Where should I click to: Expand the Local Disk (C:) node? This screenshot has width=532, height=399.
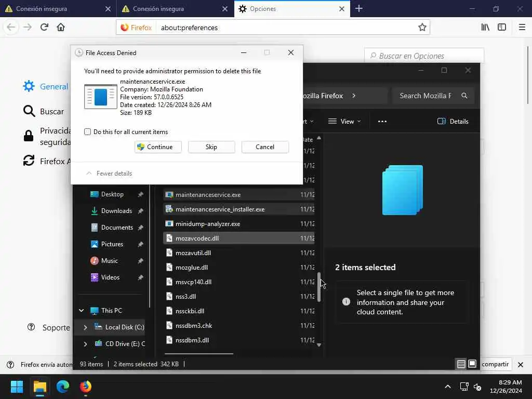pos(85,327)
